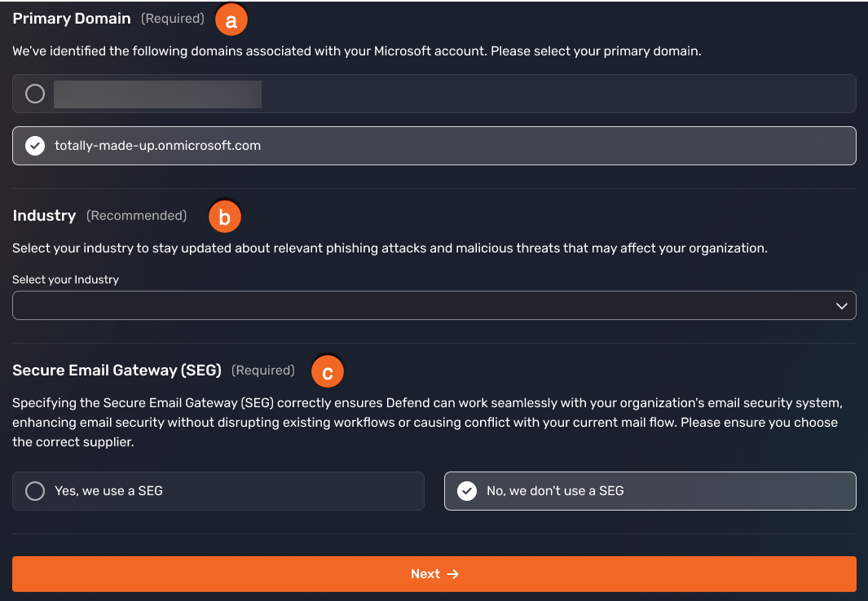The image size is (868, 601).
Task: Open the Select your Industry dropdown
Action: click(x=434, y=305)
